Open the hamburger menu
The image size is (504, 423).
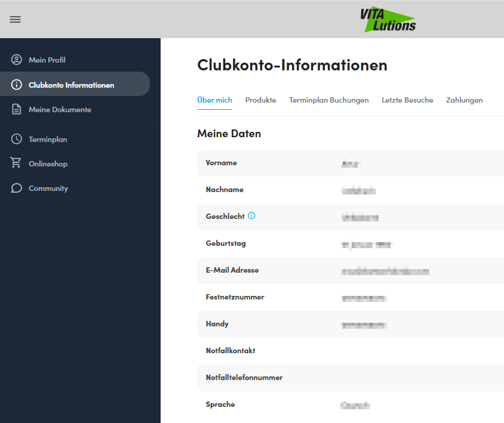(15, 19)
